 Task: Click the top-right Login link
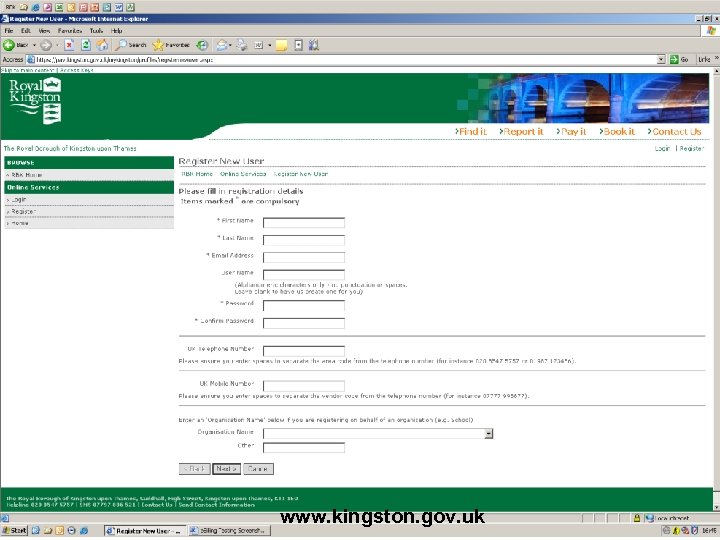662,148
